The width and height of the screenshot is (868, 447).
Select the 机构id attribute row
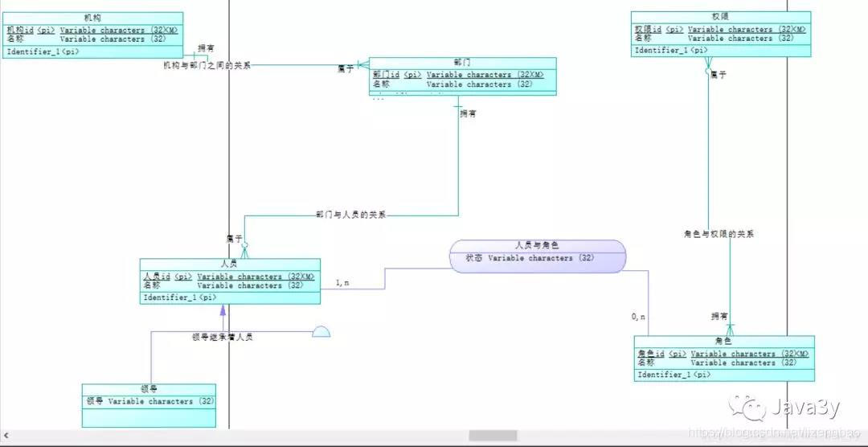pos(93,31)
